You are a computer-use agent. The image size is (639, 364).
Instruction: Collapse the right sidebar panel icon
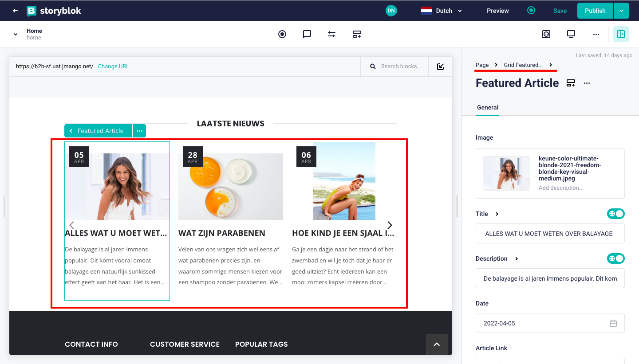click(x=621, y=34)
